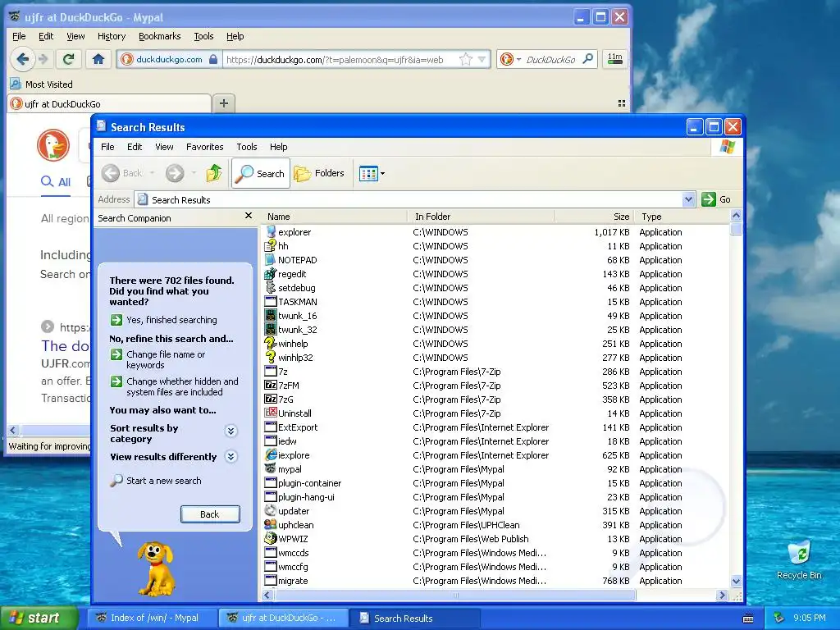This screenshot has height=630, width=840.
Task: Click the horizontal scrollbar right arrow
Action: coord(722,596)
